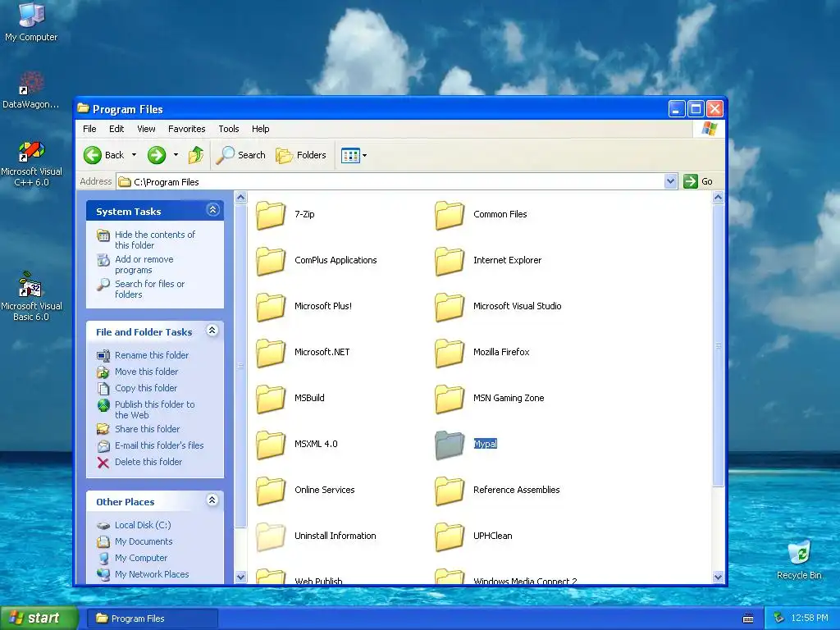The image size is (840, 630).
Task: Open the Views dropdown arrow
Action: coord(365,156)
